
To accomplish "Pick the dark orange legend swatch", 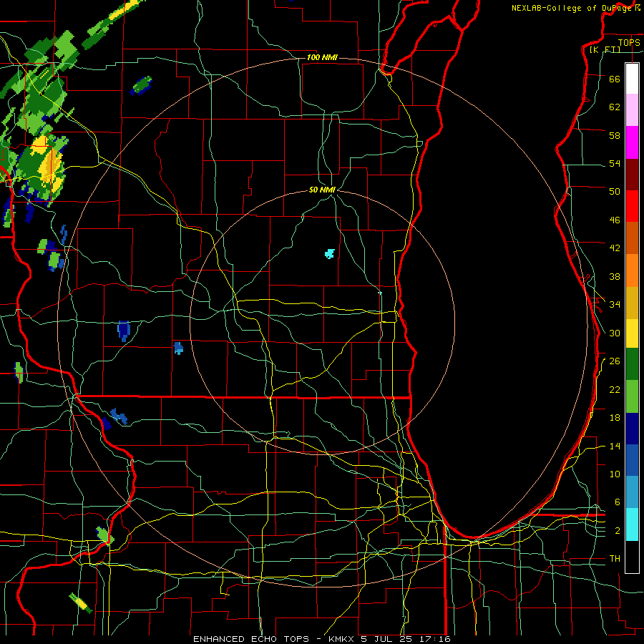I will coord(632,238).
